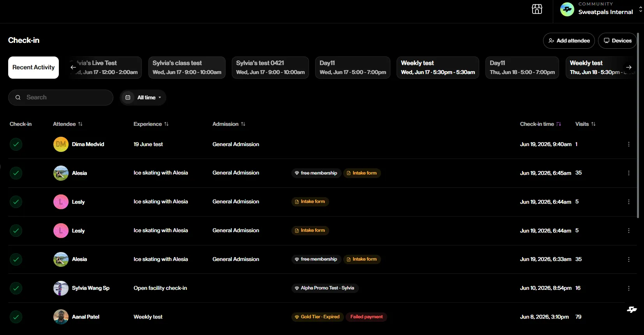This screenshot has width=644, height=335.
Task: Select Sylvia's test 0421 event tab
Action: point(270,67)
